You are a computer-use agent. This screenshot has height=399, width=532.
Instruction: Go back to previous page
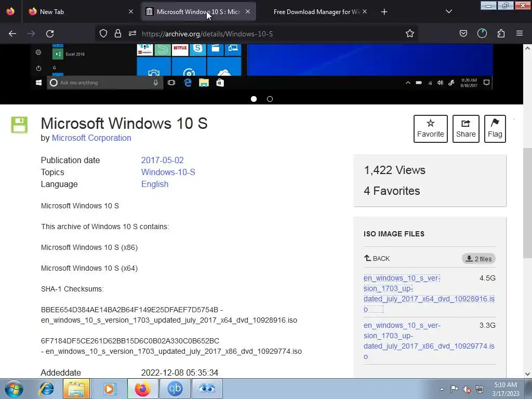point(12,34)
